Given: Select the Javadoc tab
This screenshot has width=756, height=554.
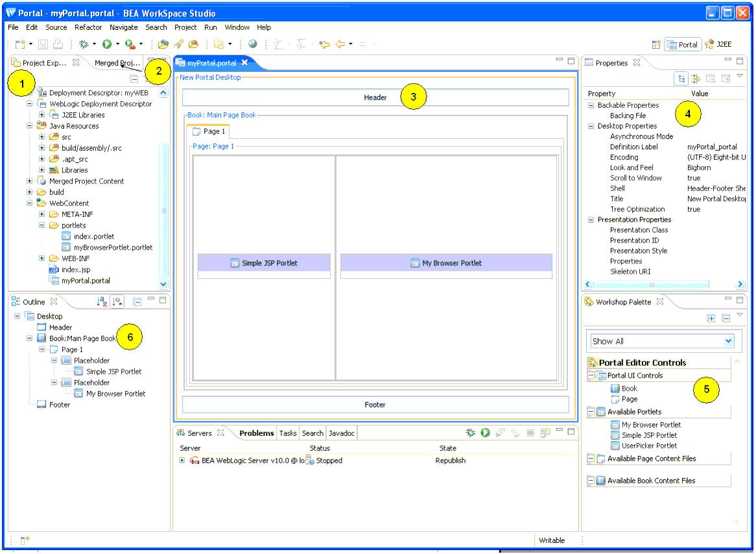Looking at the screenshot, I should pos(341,433).
